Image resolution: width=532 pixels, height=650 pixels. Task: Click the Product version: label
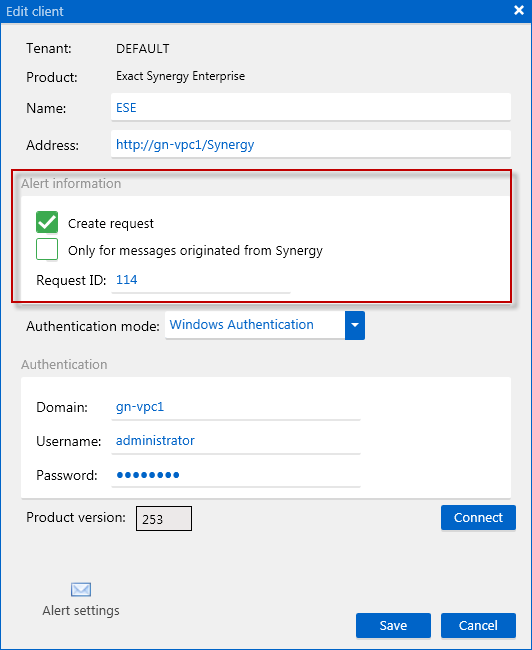76,517
